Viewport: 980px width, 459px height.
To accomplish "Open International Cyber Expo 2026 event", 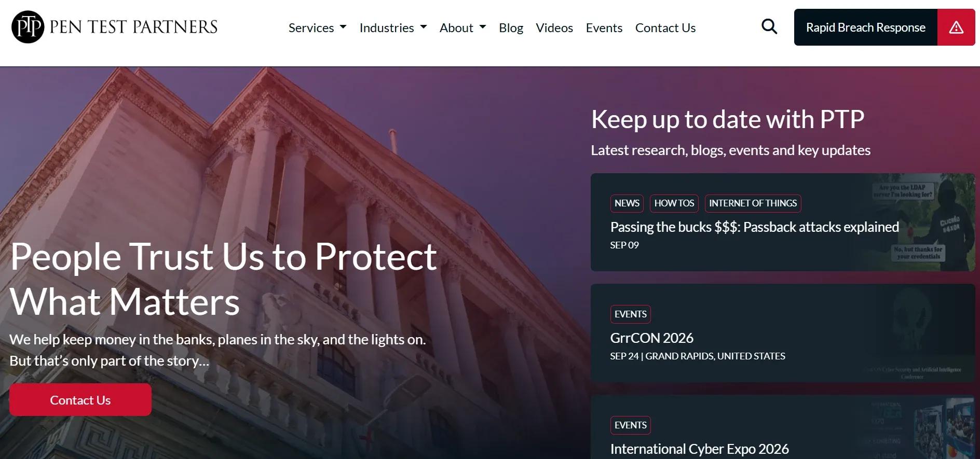I will (700, 449).
